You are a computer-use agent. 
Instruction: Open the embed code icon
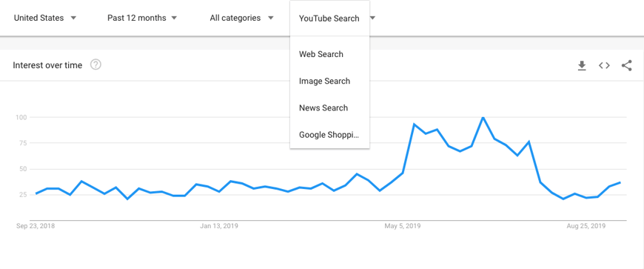604,65
